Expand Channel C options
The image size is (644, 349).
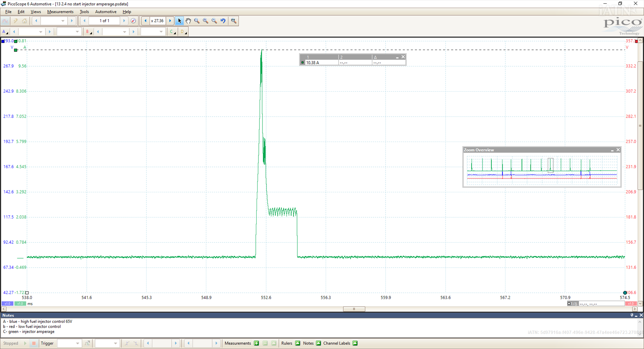point(172,32)
